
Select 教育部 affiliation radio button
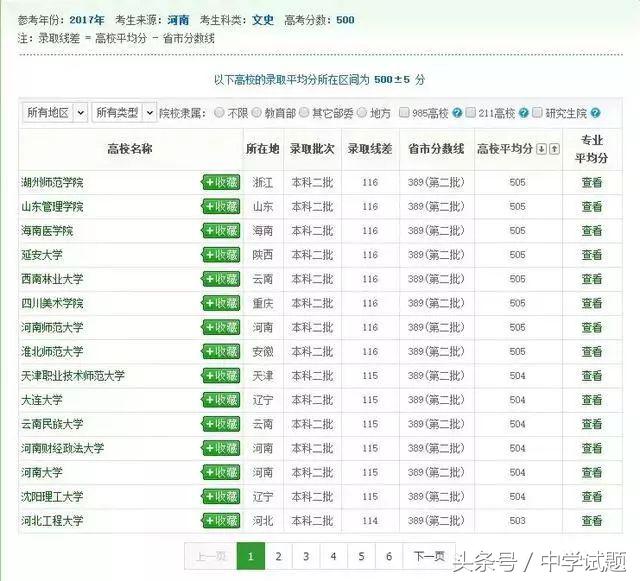pos(256,112)
